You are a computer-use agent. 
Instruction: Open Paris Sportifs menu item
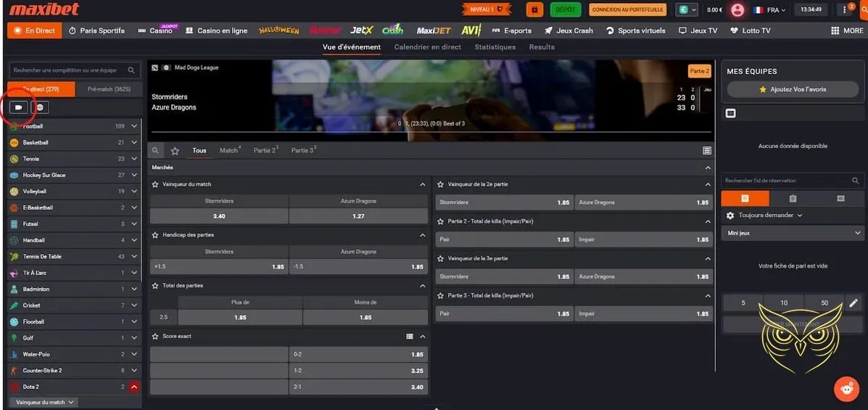pos(96,30)
